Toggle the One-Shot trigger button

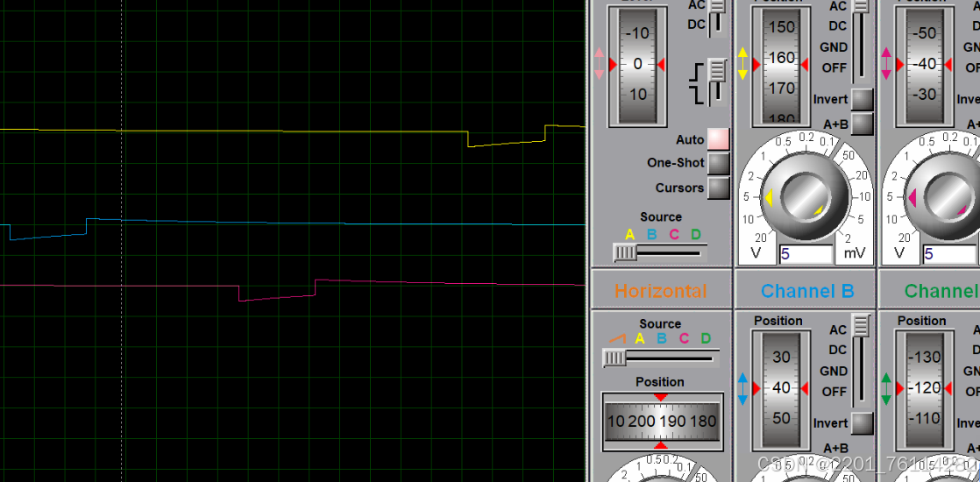click(719, 163)
